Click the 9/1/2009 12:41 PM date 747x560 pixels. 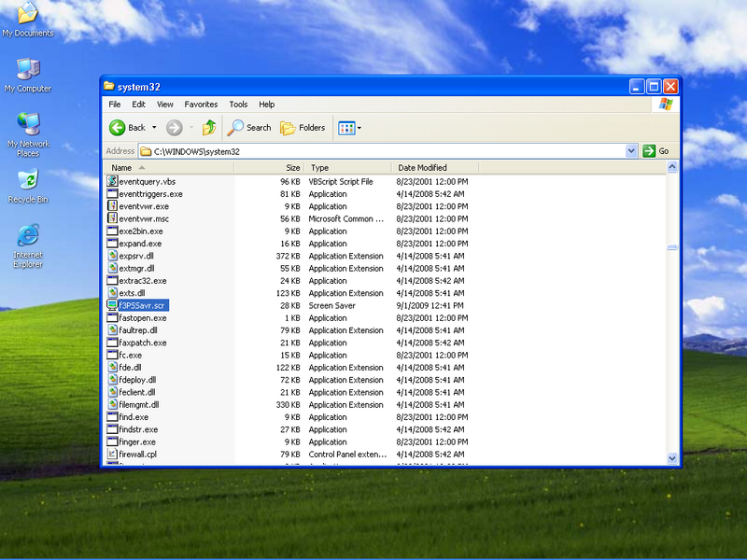coord(430,305)
